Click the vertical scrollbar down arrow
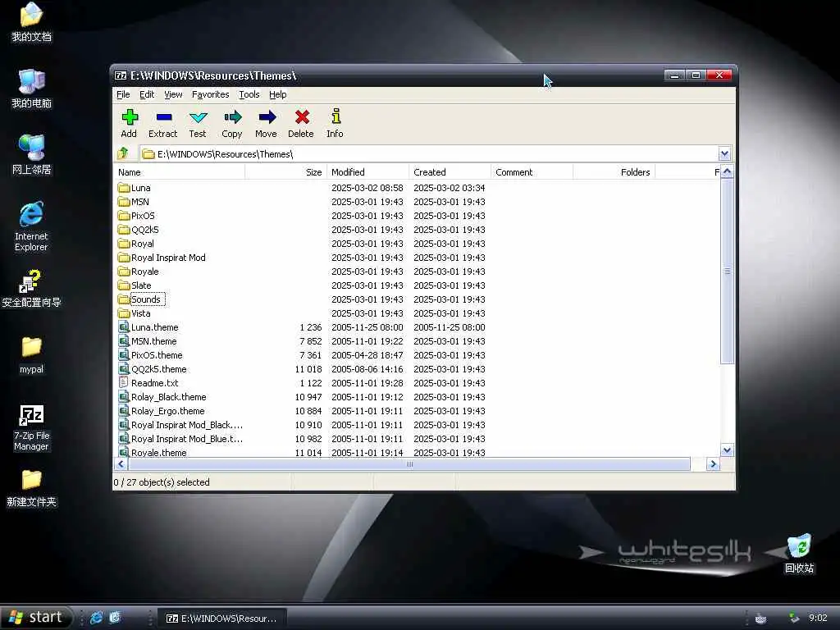The height and width of the screenshot is (630, 840). [x=727, y=450]
